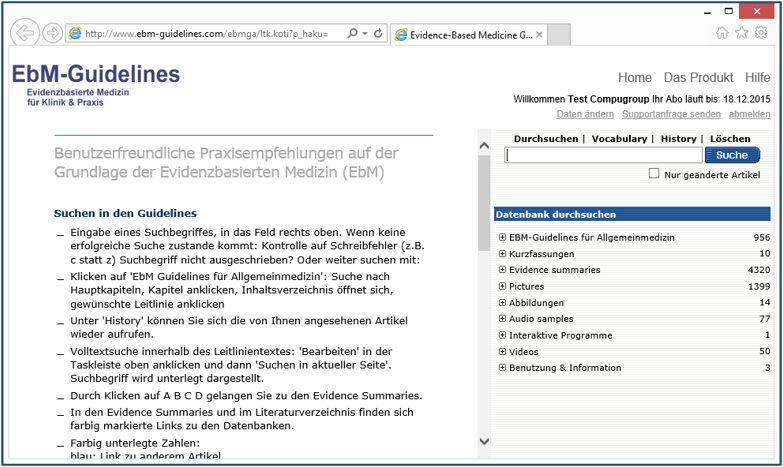Expand the Videos node
783x467 pixels.
[x=502, y=352]
